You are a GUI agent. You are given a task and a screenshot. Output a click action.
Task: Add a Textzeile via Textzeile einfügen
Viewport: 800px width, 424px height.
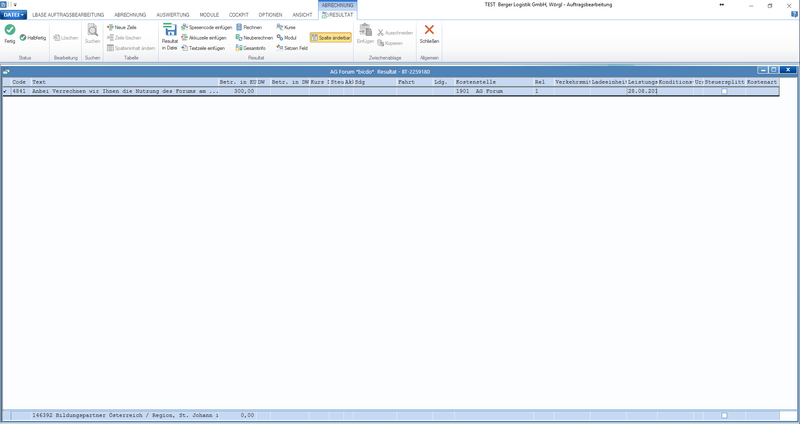(203, 48)
